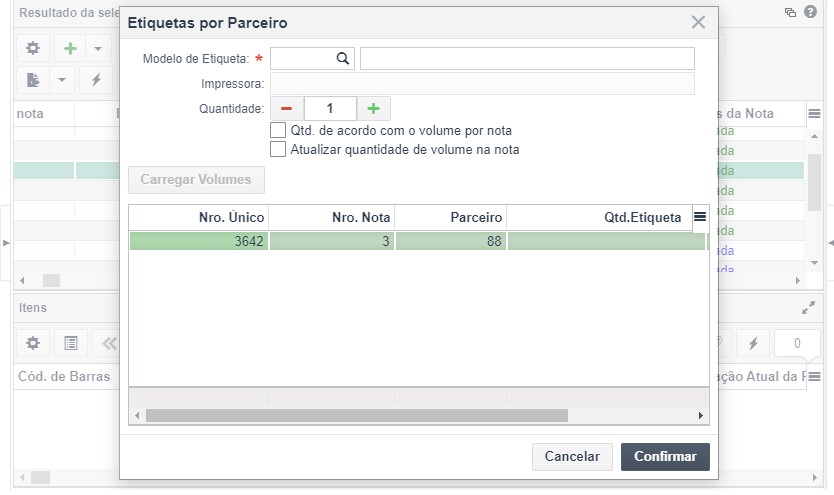Cancel the Etiquetas por Parceiro dialog
Viewport: 834px width, 495px height.
click(572, 457)
